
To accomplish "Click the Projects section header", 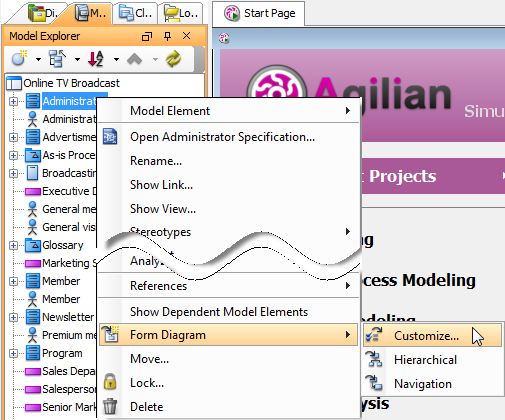I will coord(433,176).
